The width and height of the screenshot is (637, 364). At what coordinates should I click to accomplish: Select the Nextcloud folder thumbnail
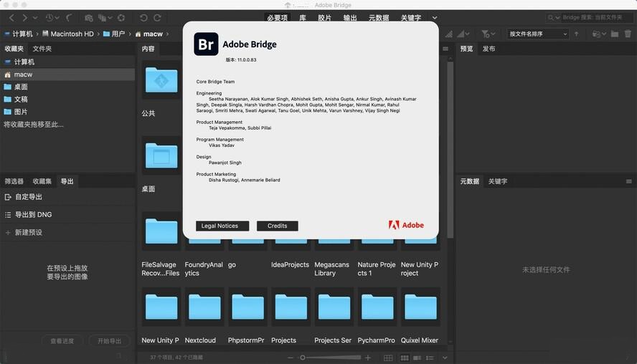click(x=204, y=307)
